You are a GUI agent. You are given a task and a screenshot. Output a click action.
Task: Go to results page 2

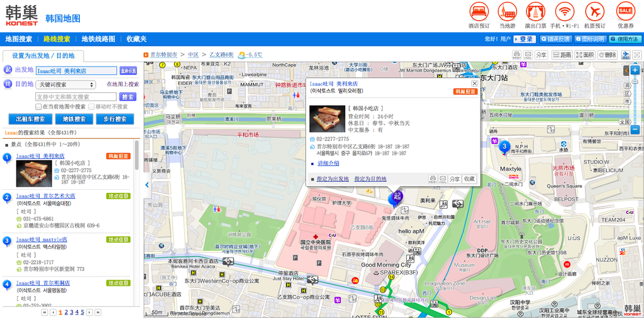pyautogui.click(x=65, y=312)
